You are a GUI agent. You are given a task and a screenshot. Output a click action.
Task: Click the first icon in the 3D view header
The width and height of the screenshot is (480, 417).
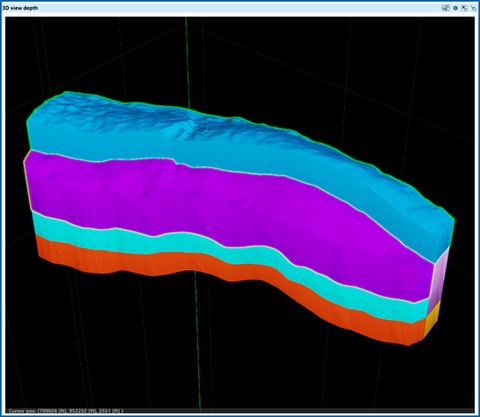tap(445, 8)
